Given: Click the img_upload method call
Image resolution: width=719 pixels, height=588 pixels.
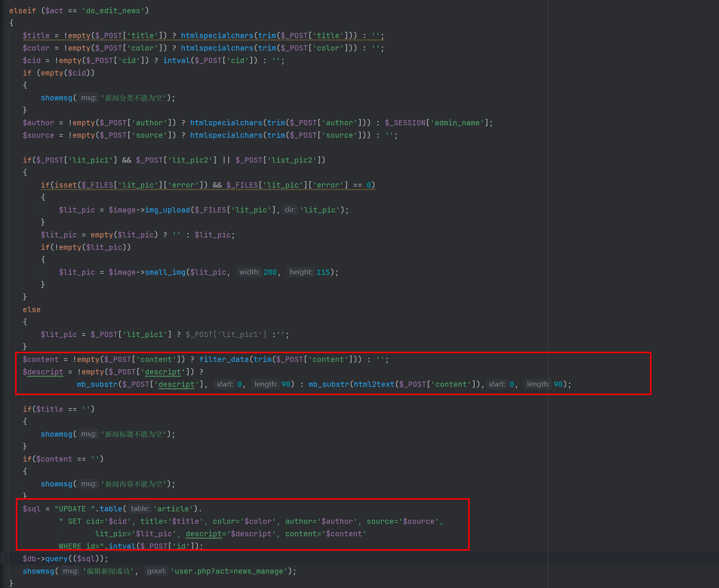Looking at the screenshot, I should [x=167, y=210].
